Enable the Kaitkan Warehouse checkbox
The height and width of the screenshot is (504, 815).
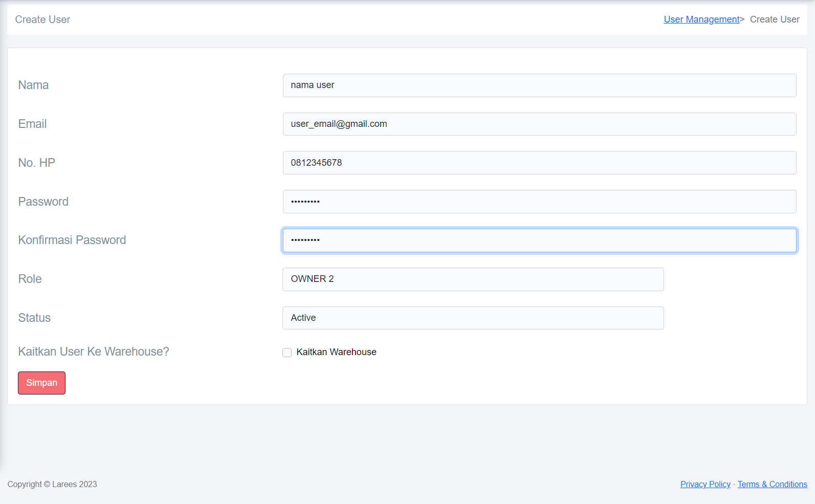tap(287, 353)
